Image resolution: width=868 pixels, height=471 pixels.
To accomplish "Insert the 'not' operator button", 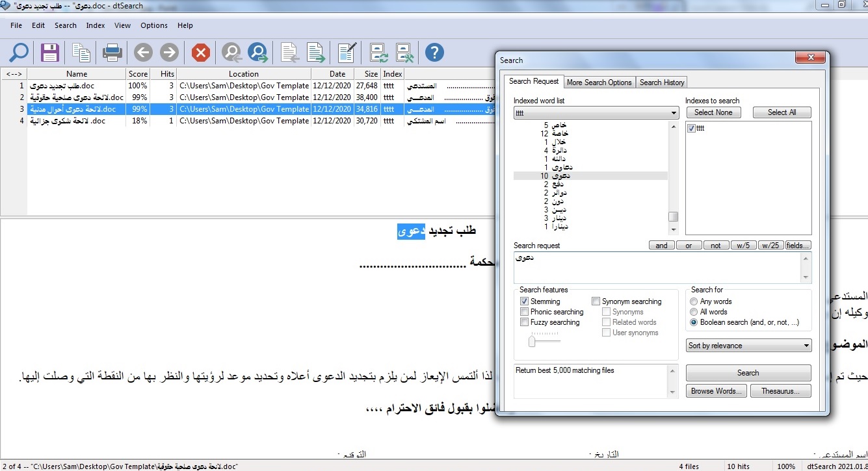I will pos(716,246).
